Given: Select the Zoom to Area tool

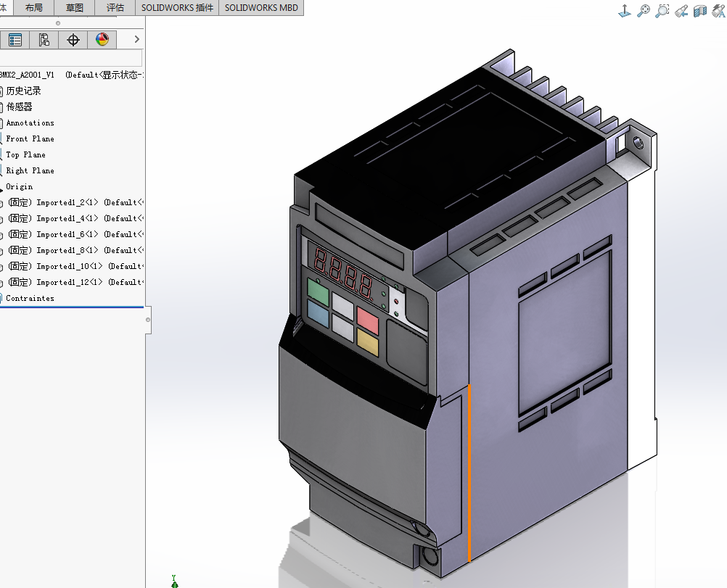Looking at the screenshot, I should (x=662, y=11).
